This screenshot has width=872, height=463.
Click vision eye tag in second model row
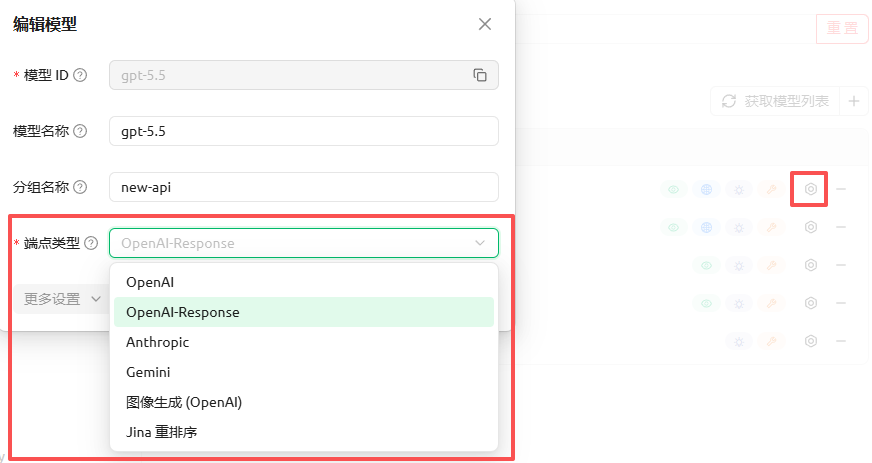673,227
